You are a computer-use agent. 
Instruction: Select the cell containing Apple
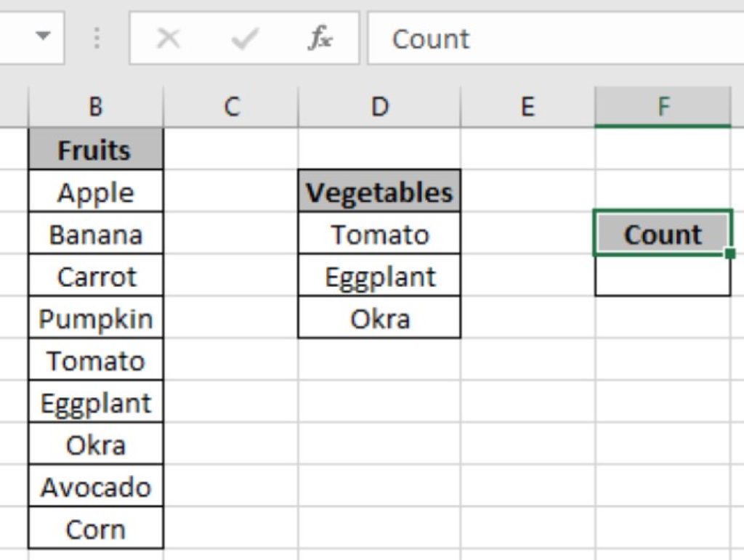tap(95, 192)
